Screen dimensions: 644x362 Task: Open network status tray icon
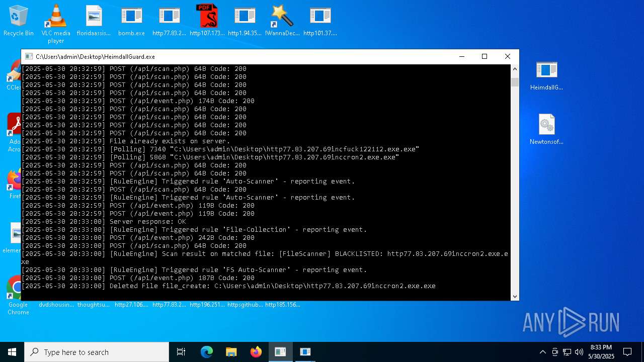coord(567,352)
